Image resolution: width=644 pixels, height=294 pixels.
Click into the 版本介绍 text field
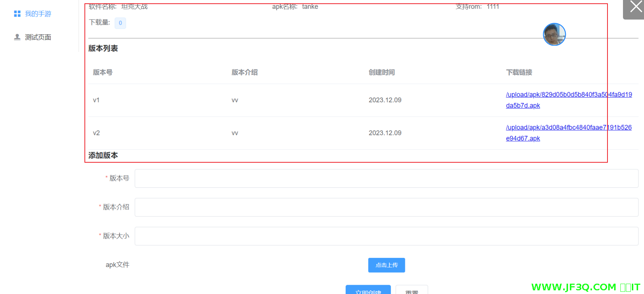click(x=386, y=207)
